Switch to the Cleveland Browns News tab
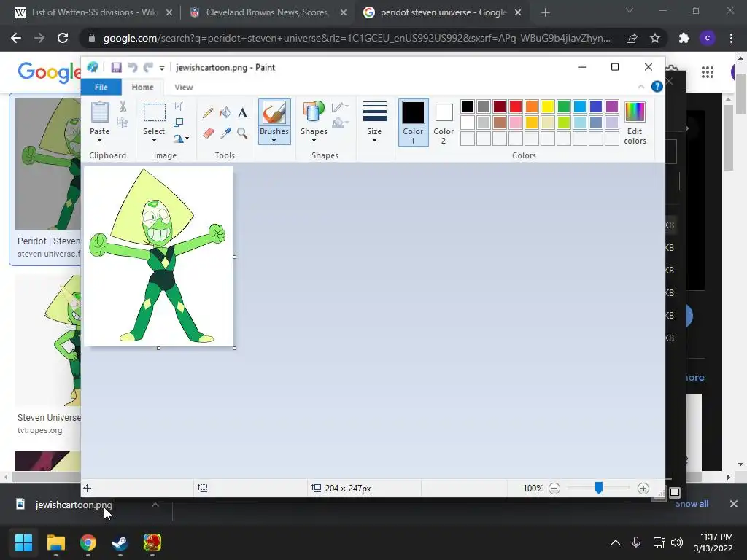 [268, 12]
